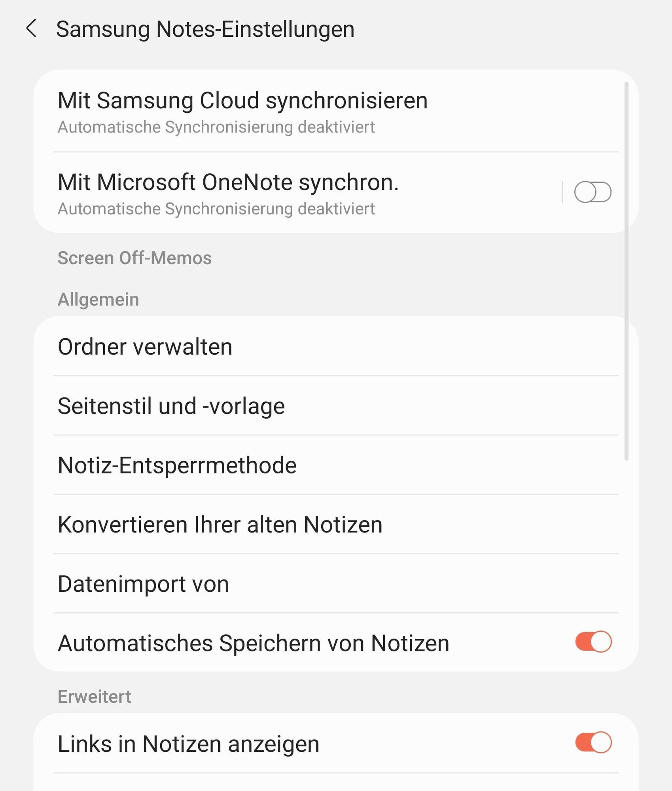Tap the Erweitert section header

pos(94,696)
